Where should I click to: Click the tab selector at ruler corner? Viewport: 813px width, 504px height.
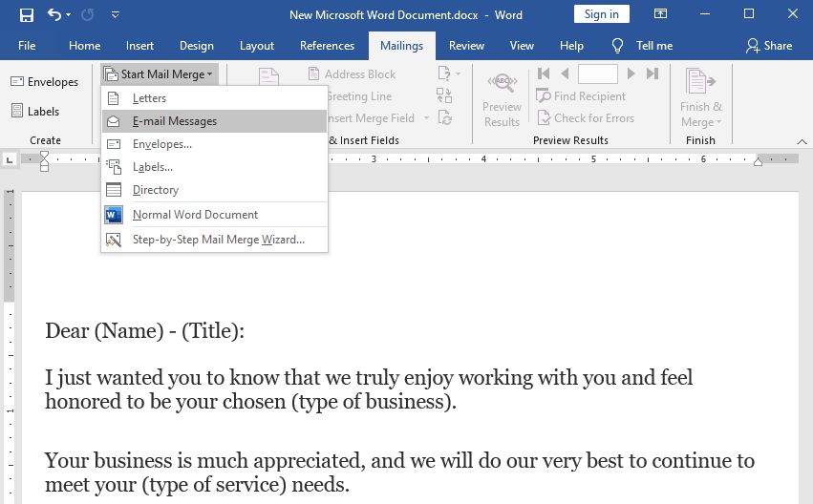tap(9, 160)
